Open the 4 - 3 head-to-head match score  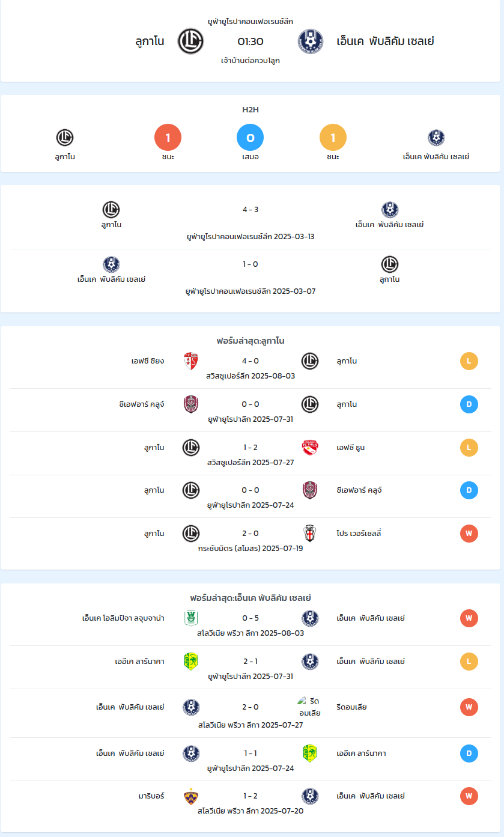click(250, 210)
